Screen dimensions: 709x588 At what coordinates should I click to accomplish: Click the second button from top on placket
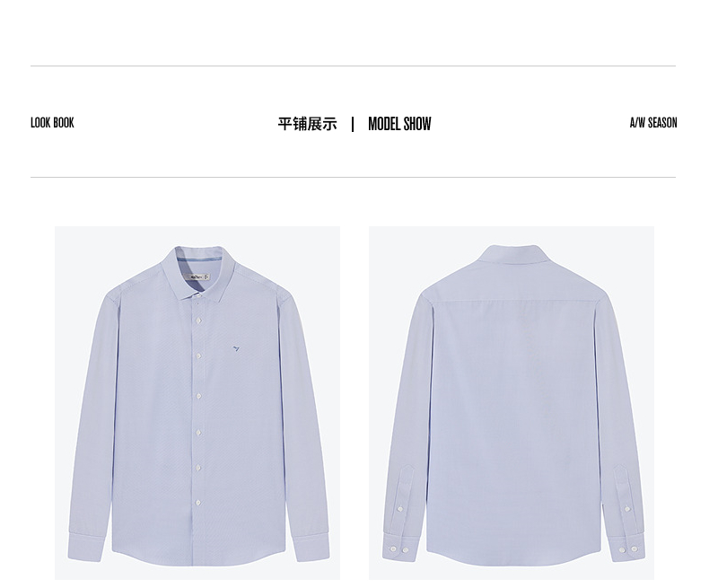[x=198, y=356]
